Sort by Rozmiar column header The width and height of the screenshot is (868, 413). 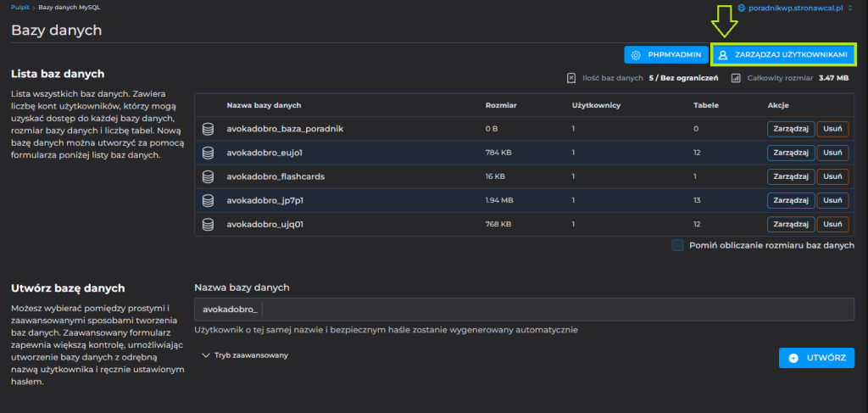coord(501,105)
